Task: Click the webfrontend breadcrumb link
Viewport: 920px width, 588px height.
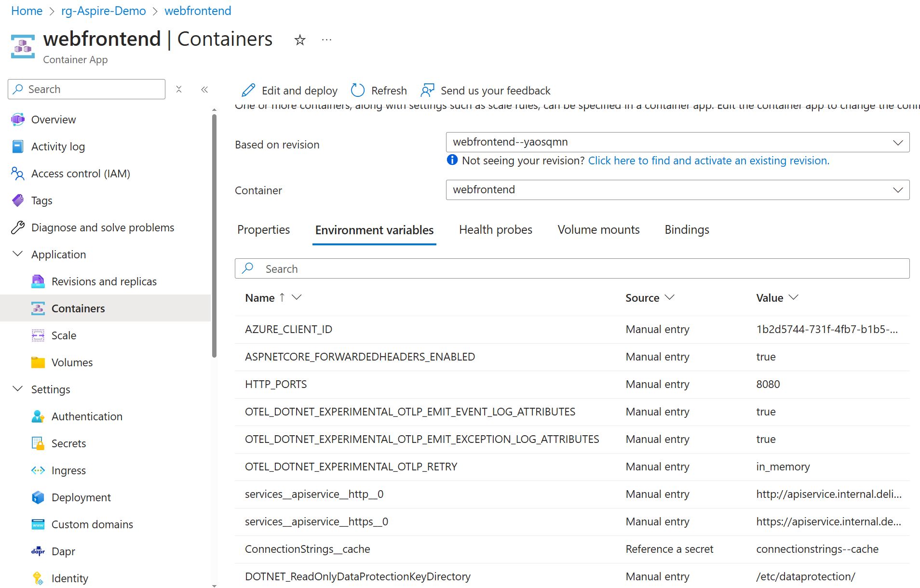Action: click(198, 11)
